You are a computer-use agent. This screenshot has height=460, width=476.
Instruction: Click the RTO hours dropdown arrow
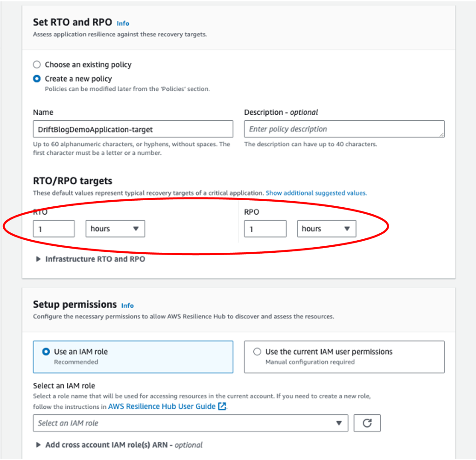click(x=136, y=229)
